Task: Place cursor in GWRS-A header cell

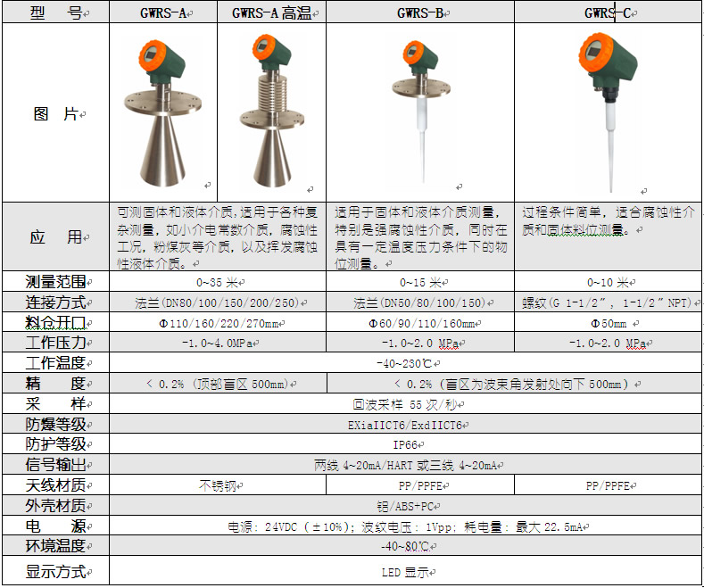Action: [x=162, y=12]
